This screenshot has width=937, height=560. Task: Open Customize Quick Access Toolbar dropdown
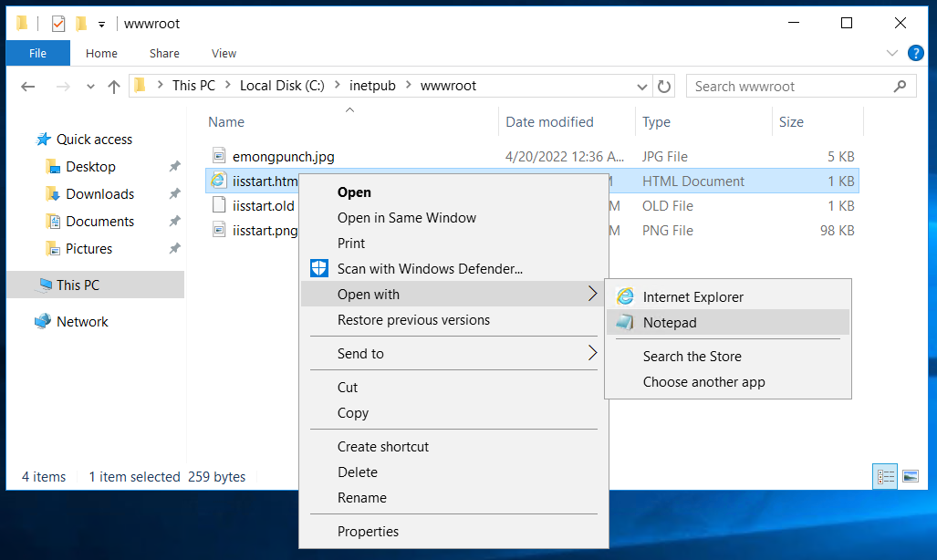(101, 25)
